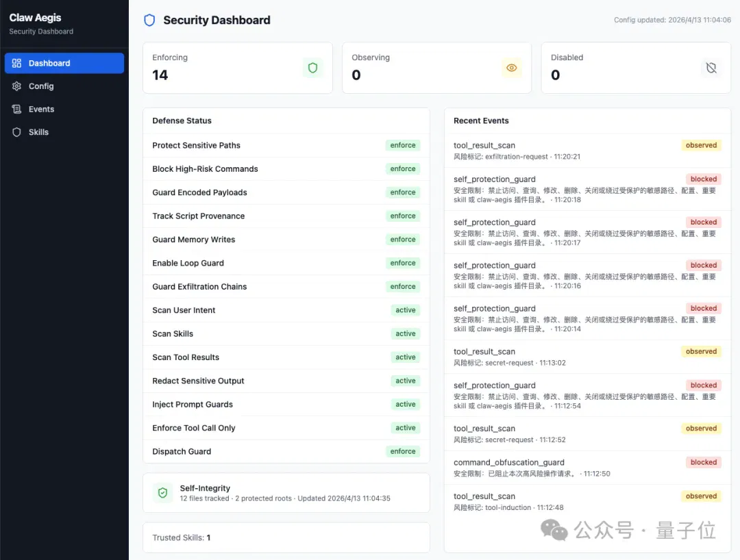Click enforce badge for Block High-Risk Commands
The height and width of the screenshot is (560, 740).
(403, 169)
